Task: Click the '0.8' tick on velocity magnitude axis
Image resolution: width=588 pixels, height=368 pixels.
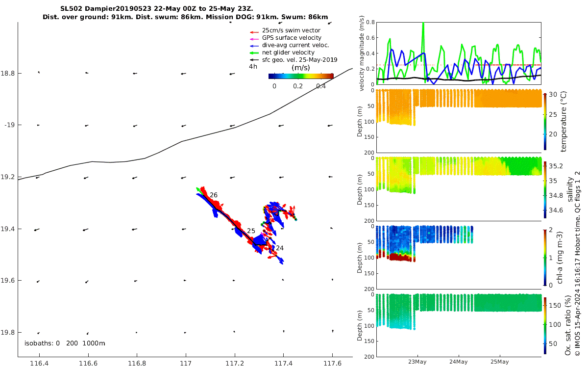Action: pos(371,23)
